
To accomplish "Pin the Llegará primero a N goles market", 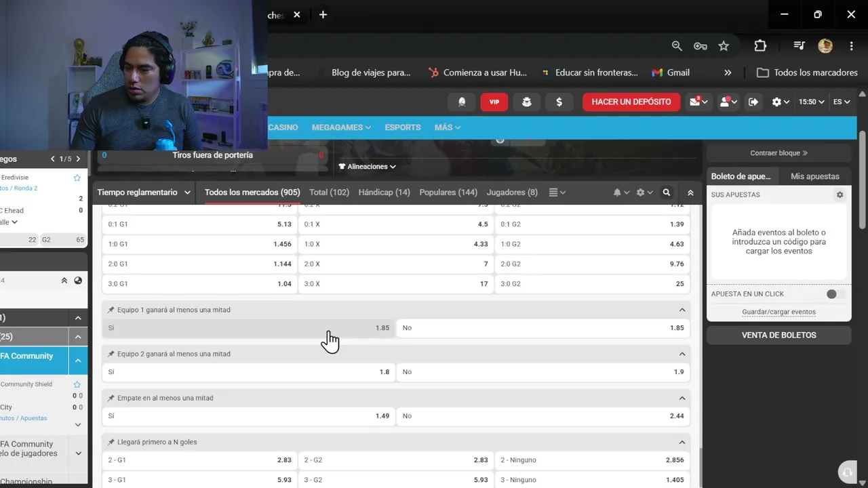I will click(x=111, y=442).
